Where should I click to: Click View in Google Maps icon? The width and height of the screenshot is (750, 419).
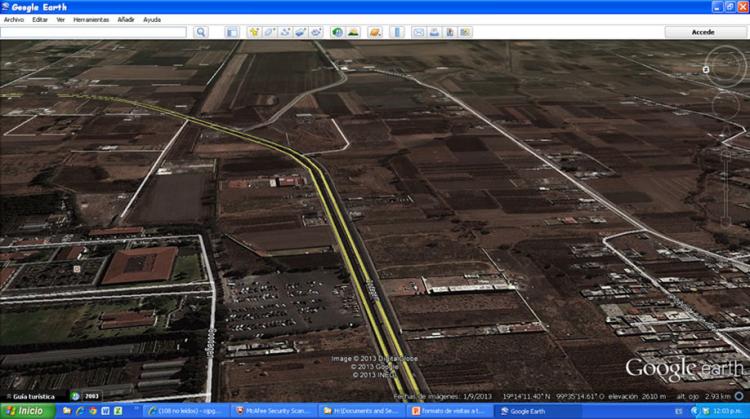pyautogui.click(x=465, y=32)
